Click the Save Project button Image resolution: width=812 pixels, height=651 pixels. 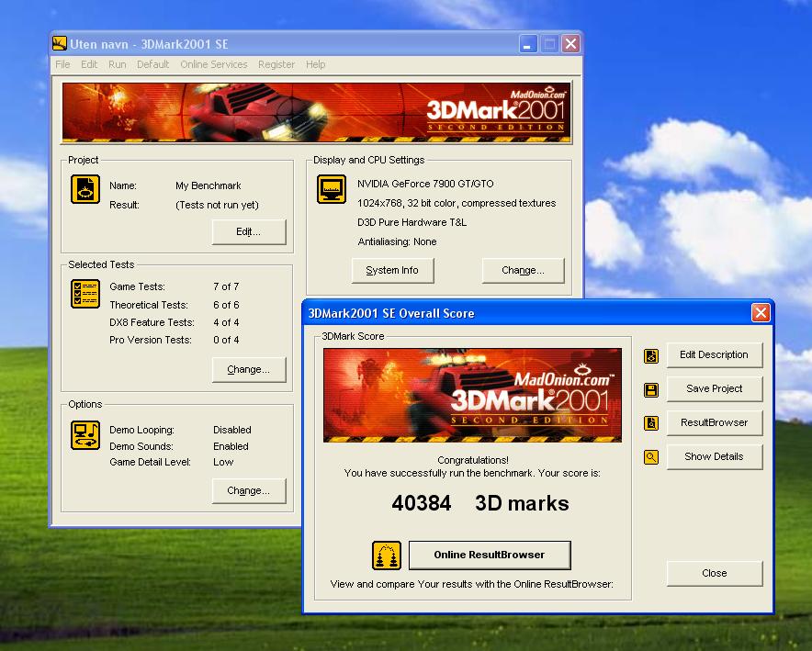(x=714, y=388)
